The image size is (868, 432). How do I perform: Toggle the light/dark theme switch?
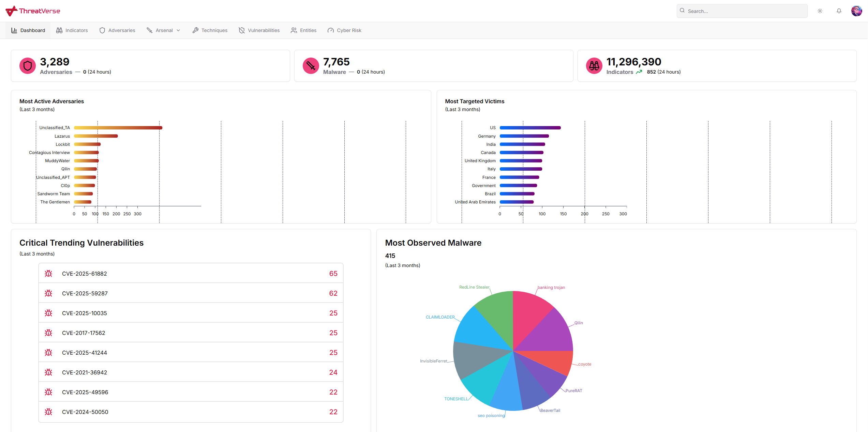click(x=820, y=11)
